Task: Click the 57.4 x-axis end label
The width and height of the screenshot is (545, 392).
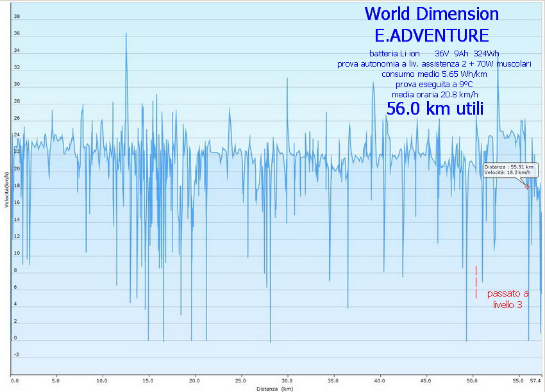Action: tap(535, 381)
